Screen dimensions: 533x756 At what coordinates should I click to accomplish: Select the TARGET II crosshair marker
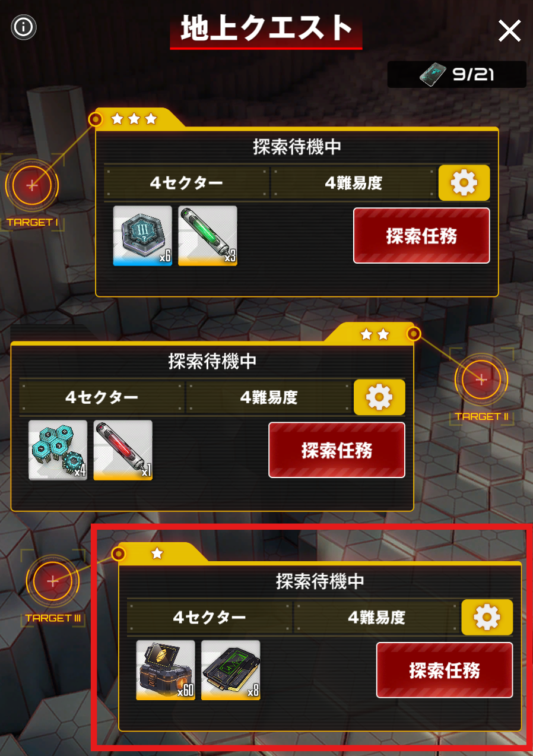coord(481,379)
